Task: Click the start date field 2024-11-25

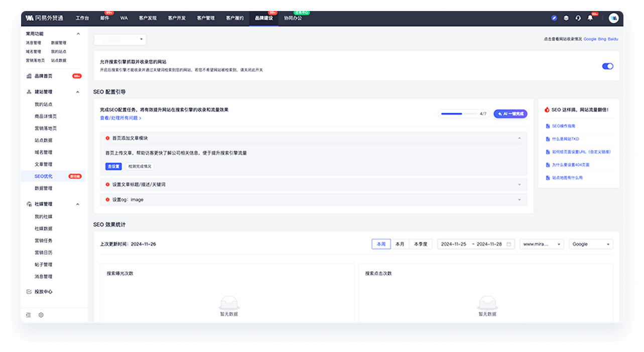Action: [x=454, y=244]
